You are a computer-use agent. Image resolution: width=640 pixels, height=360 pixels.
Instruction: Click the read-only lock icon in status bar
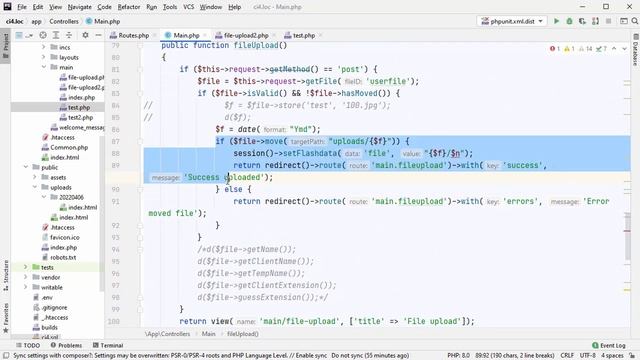point(631,356)
